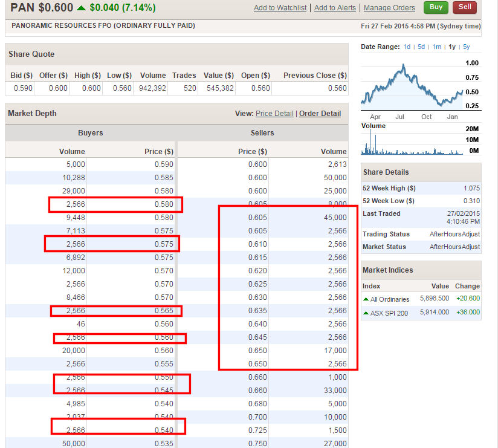Image resolution: width=498 pixels, height=448 pixels.
Task: Click the buyer price 0.585
Action: (164, 178)
